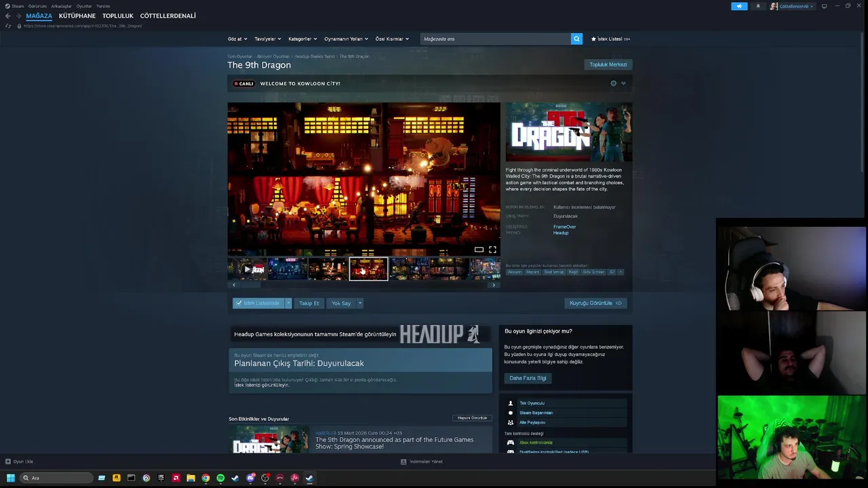Screen dimensions: 868x488
Task: Open the downloads manager icon
Action: click(x=403, y=462)
